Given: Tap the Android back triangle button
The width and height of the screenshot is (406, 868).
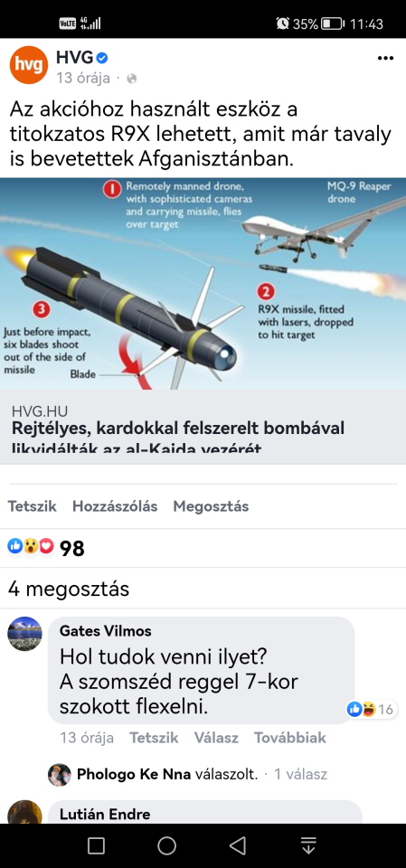Looking at the screenshot, I should pos(238,845).
